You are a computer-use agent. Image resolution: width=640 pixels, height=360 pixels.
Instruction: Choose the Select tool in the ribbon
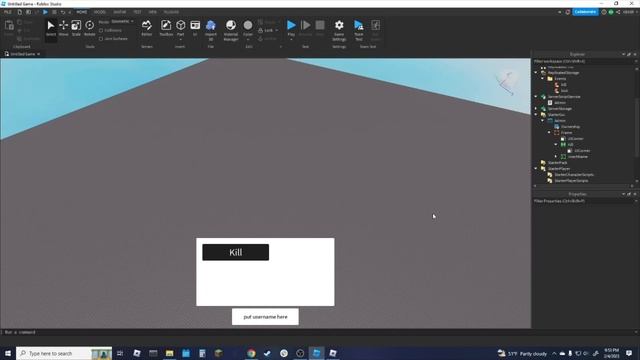51,29
